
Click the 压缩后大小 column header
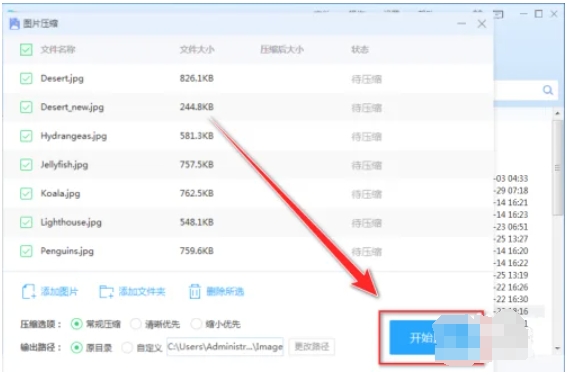point(282,49)
